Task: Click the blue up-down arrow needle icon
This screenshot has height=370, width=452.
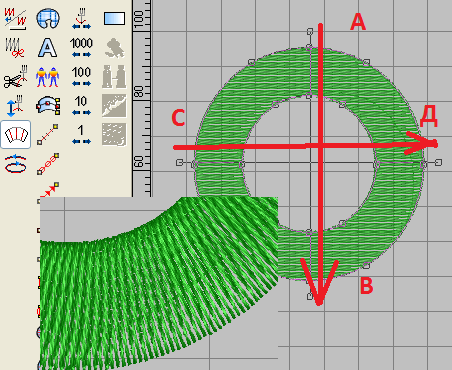Action: [16, 105]
